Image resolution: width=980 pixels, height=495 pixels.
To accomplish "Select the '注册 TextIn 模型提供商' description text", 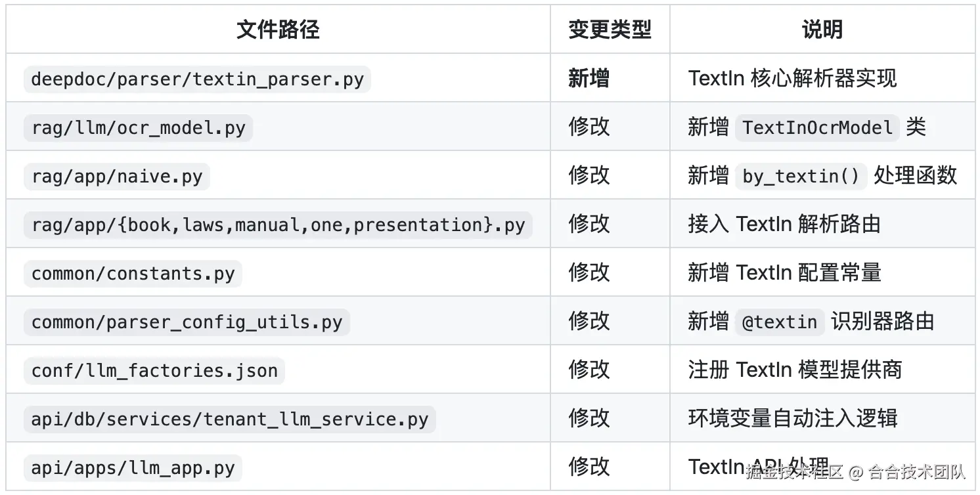I will pyautogui.click(x=795, y=370).
